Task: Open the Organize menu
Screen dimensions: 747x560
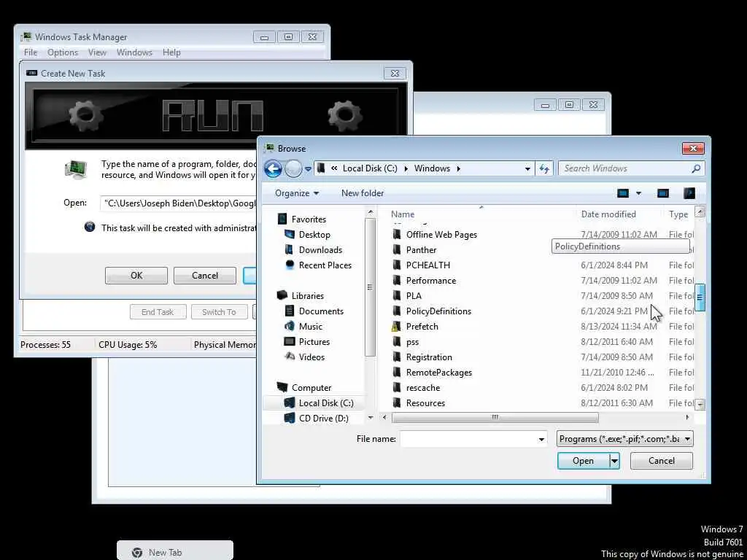Action: (x=297, y=193)
